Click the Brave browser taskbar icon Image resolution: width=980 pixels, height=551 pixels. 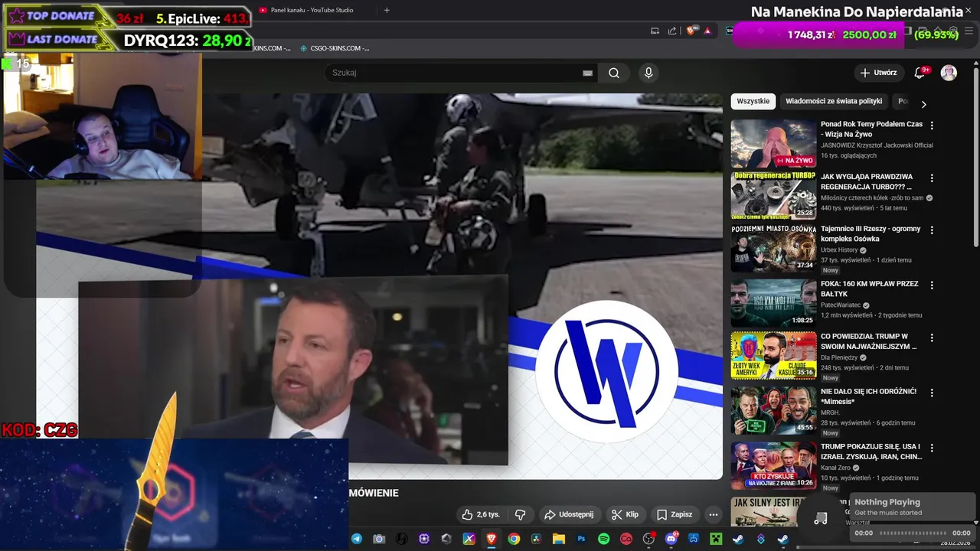(491, 539)
